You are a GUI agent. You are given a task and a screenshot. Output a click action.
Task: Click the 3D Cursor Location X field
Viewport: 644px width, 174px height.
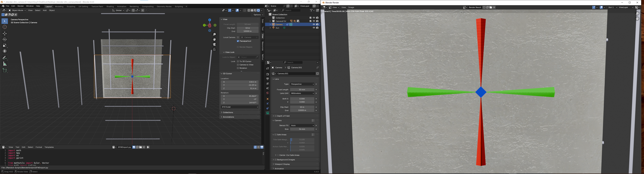point(240,82)
